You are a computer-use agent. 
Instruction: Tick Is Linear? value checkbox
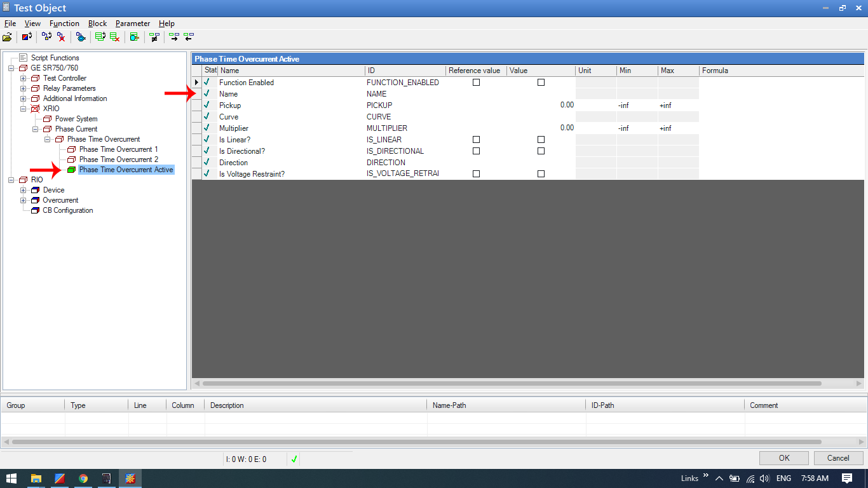(x=541, y=139)
